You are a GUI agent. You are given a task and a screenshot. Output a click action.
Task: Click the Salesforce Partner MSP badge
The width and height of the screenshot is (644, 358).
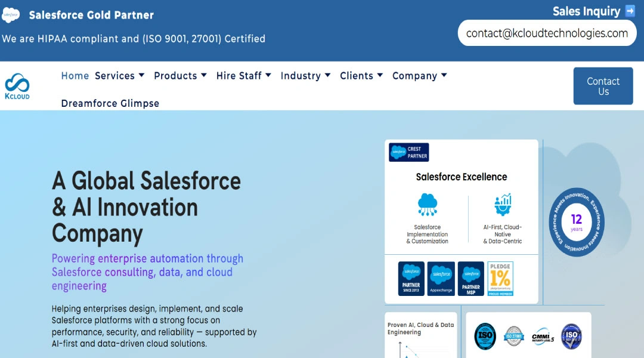tap(470, 279)
